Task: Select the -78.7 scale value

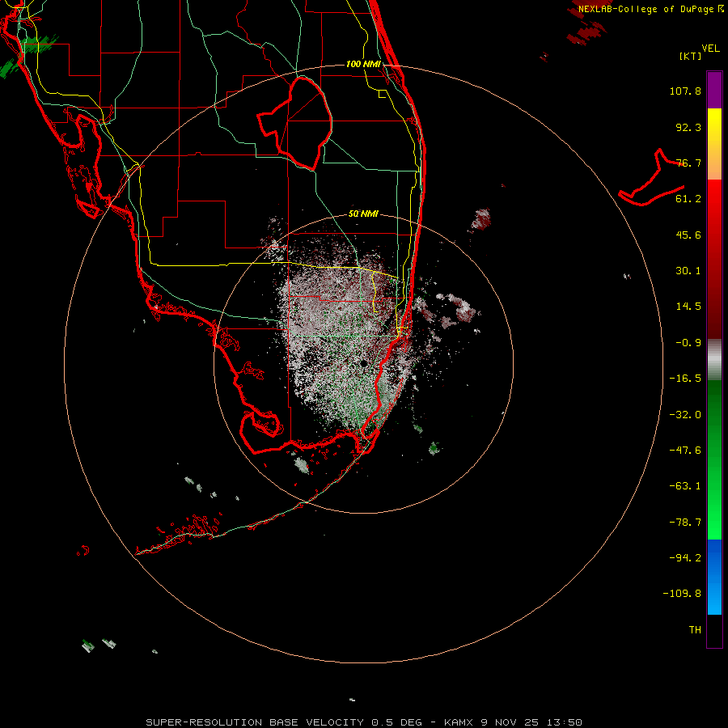Action: [x=685, y=523]
